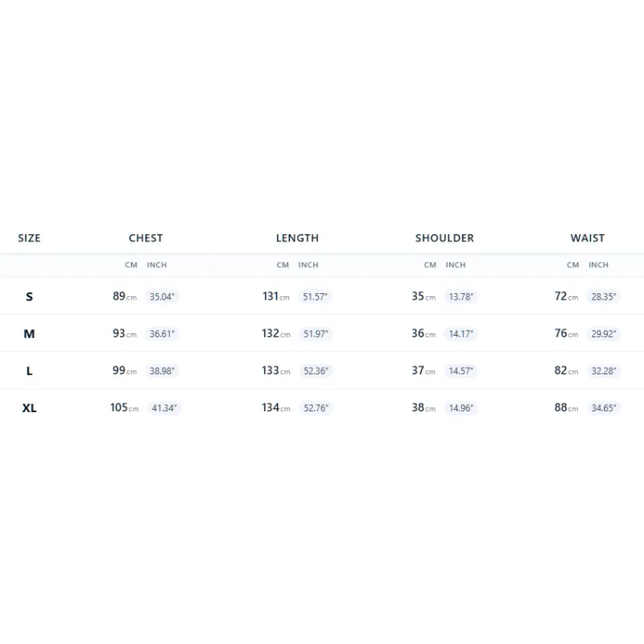This screenshot has height=644, width=644.
Task: Select the SHOULDER column header
Action: (444, 238)
